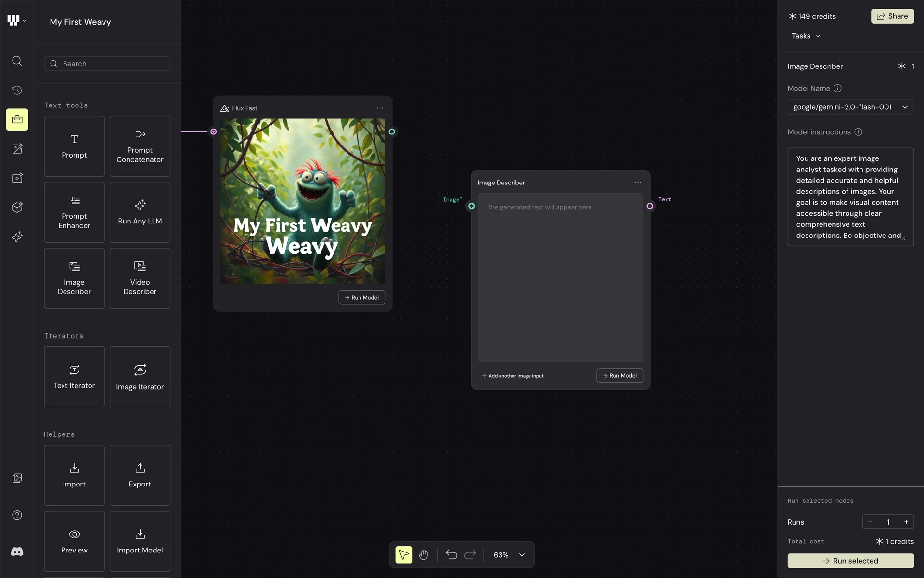This screenshot has width=924, height=578.
Task: Click the undo arrow in bottom toolbar
Action: point(451,555)
